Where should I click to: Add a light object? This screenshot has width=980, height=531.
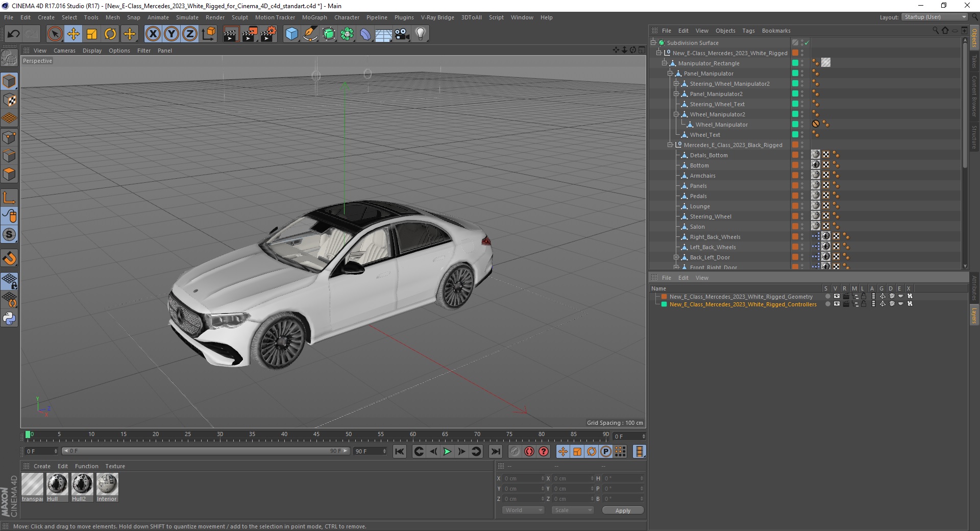point(420,34)
